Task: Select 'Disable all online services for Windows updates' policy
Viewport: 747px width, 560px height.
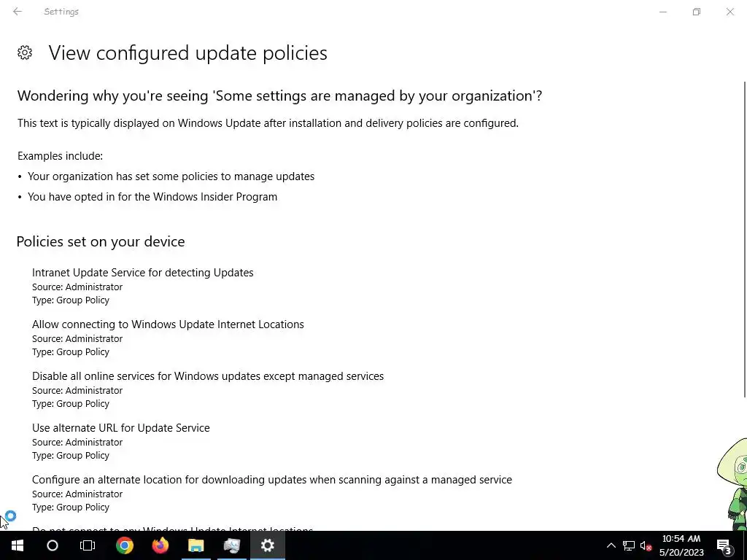Action: tap(208, 376)
